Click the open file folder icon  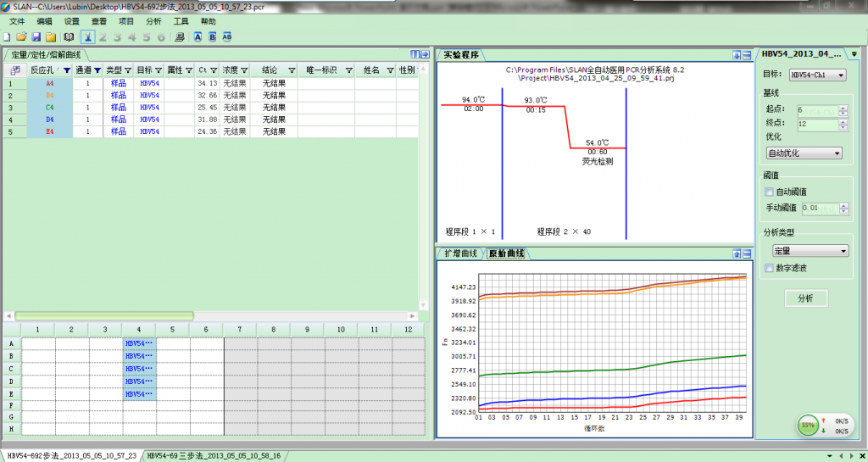(21, 37)
